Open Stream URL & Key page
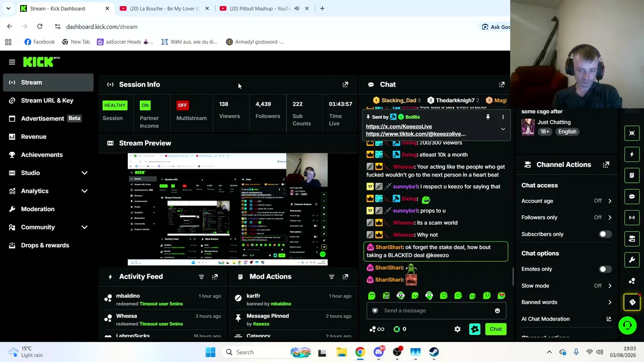Screen dimensions: 644x362 click(48, 101)
